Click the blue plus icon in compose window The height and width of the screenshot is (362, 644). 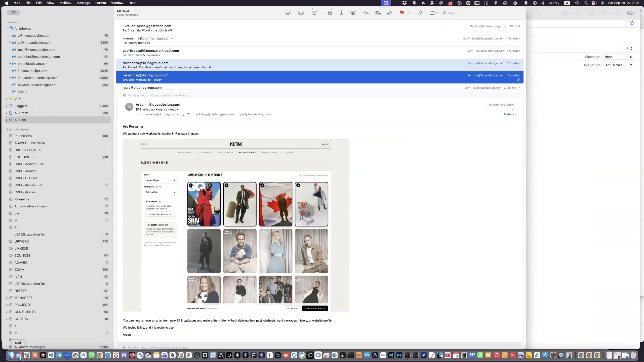click(x=632, y=23)
